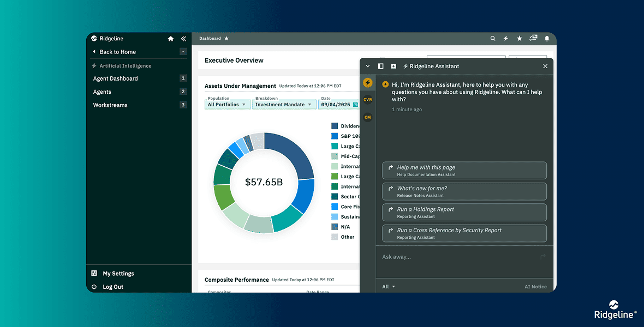Image resolution: width=644 pixels, height=327 pixels.
Task: Click the Artificial Intelligence section label
Action: coord(126,65)
